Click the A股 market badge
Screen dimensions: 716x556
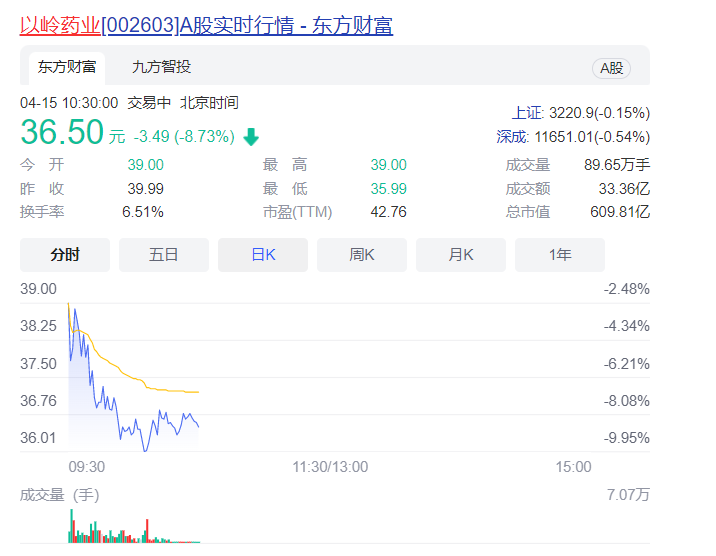tap(611, 68)
